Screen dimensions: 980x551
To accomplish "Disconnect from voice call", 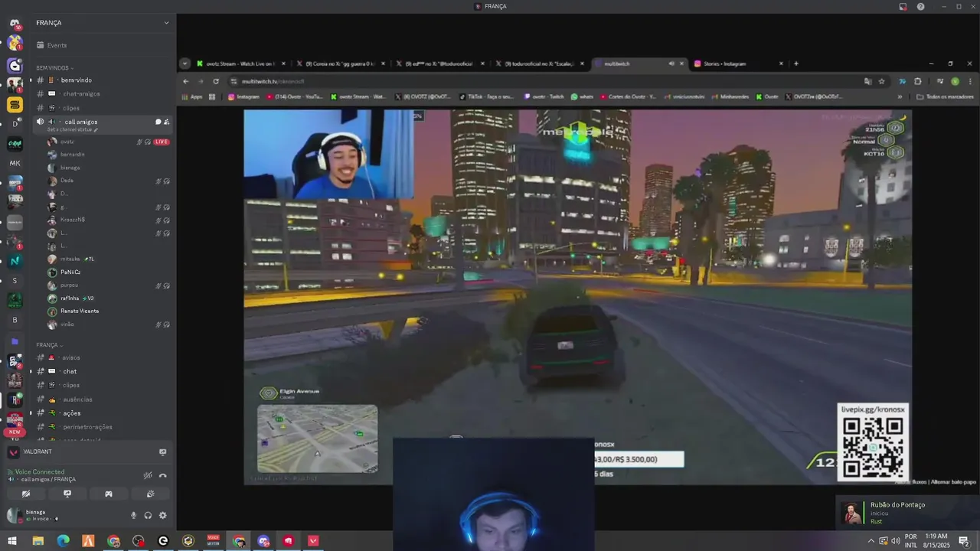I will 162,475.
